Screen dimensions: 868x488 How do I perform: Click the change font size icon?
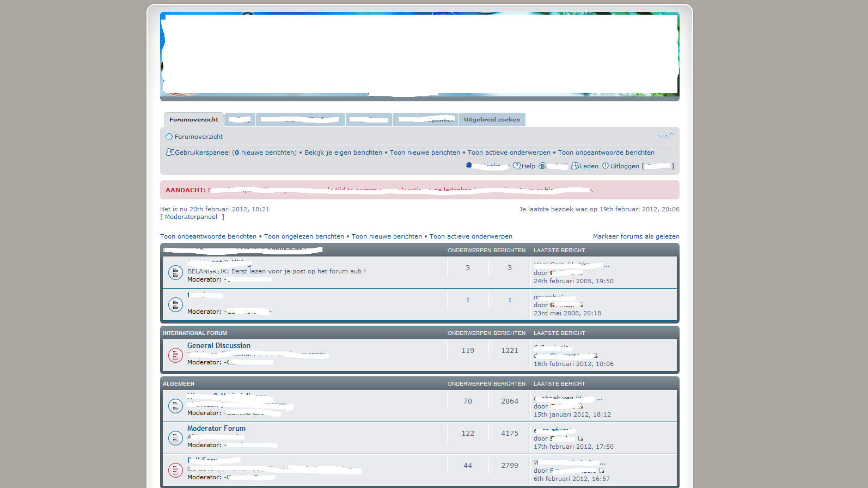(665, 135)
